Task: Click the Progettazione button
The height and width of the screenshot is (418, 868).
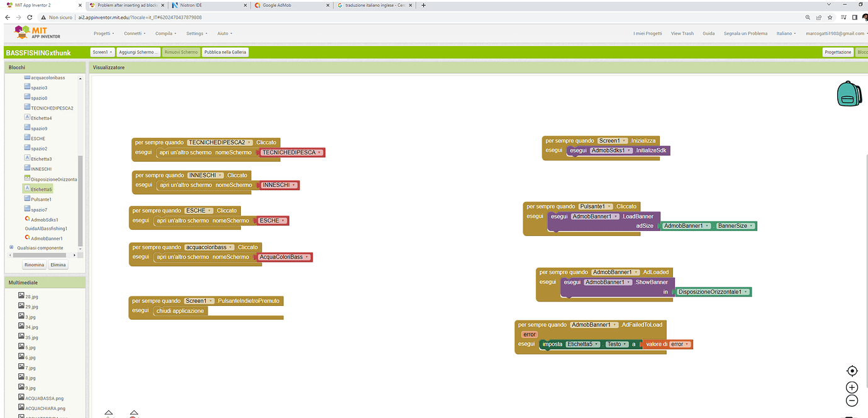Action: (x=838, y=52)
